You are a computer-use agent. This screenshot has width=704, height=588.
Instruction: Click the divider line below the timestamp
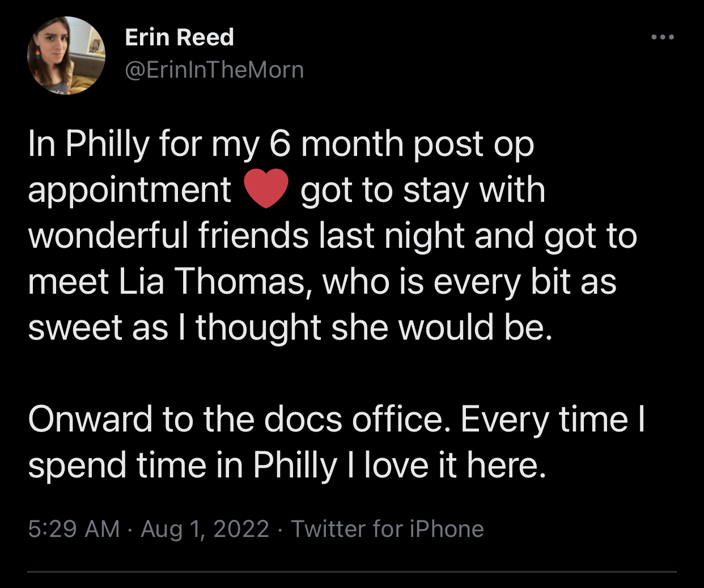point(352,572)
